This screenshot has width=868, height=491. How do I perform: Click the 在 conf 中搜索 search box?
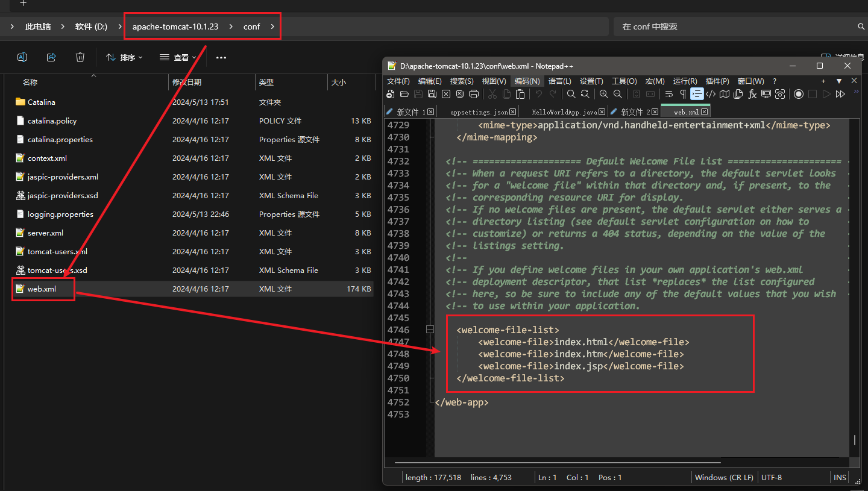[x=740, y=27]
